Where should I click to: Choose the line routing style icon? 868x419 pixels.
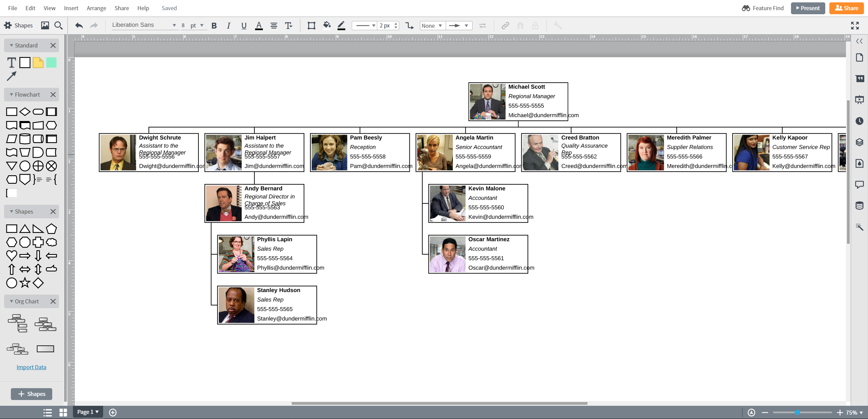click(409, 25)
